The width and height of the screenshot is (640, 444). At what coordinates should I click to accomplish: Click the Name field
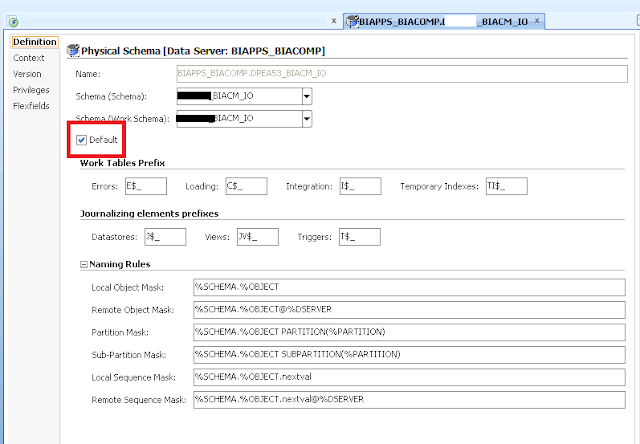click(402, 74)
